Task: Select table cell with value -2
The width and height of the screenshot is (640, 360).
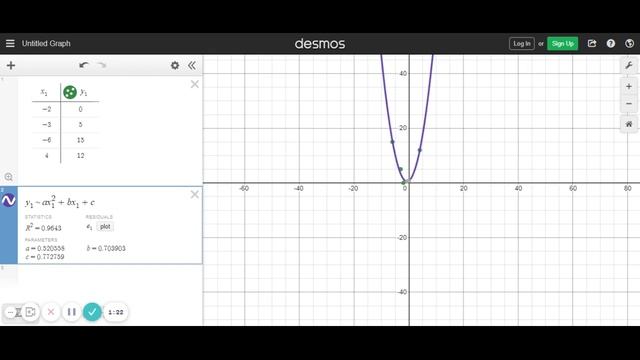Action: pyautogui.click(x=47, y=109)
